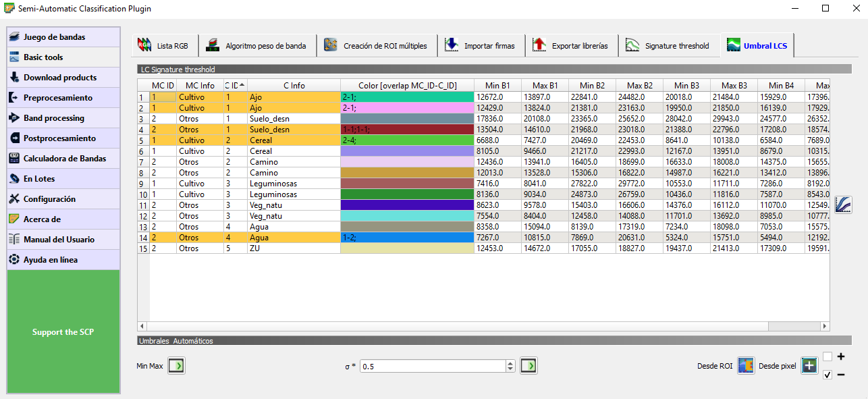Switch to the Signature threshold tab
This screenshot has height=399, width=868.
[667, 46]
